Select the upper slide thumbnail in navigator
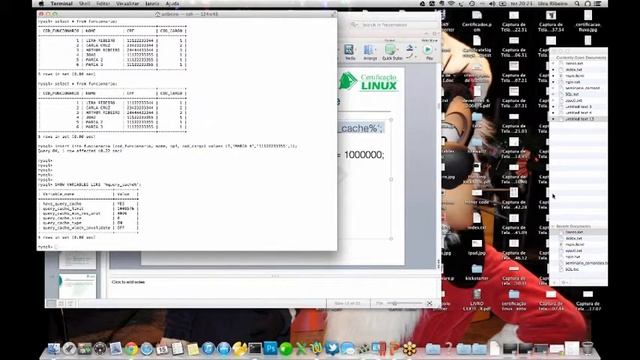 click(78, 260)
